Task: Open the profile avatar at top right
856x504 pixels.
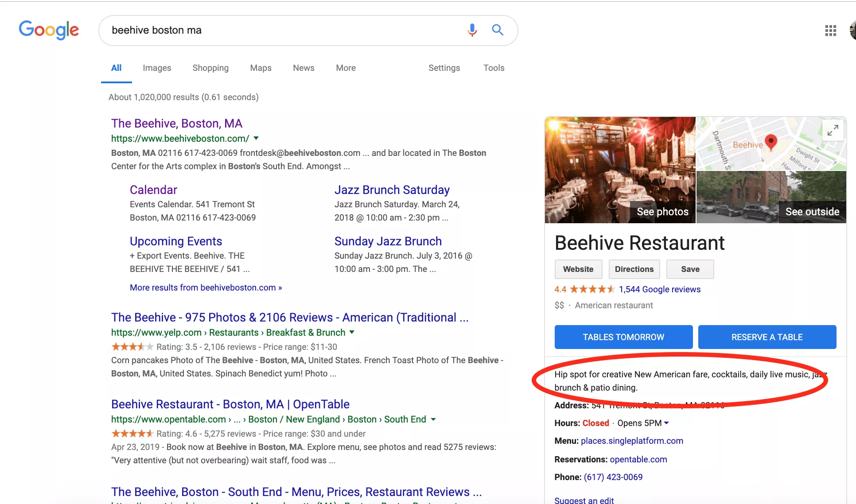Action: pyautogui.click(x=852, y=31)
